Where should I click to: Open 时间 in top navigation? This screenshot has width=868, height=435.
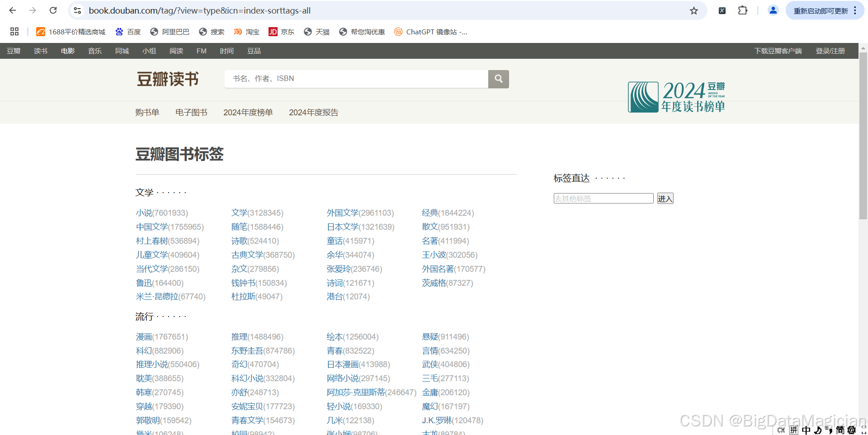(227, 51)
